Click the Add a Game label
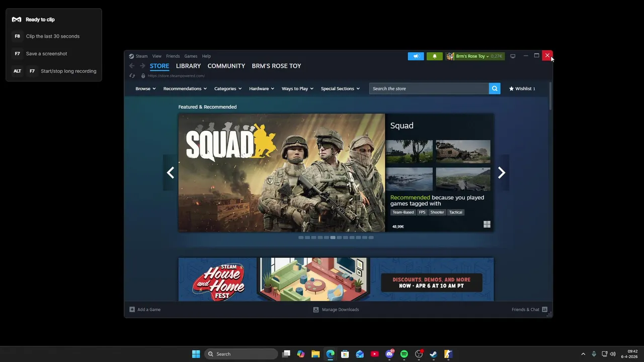This screenshot has width=644, height=362. [x=149, y=310]
